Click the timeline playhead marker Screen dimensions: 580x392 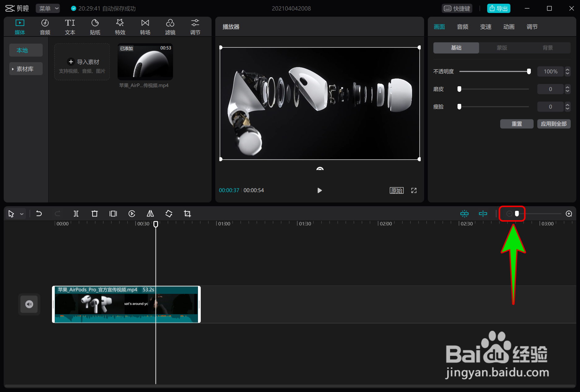click(x=156, y=224)
